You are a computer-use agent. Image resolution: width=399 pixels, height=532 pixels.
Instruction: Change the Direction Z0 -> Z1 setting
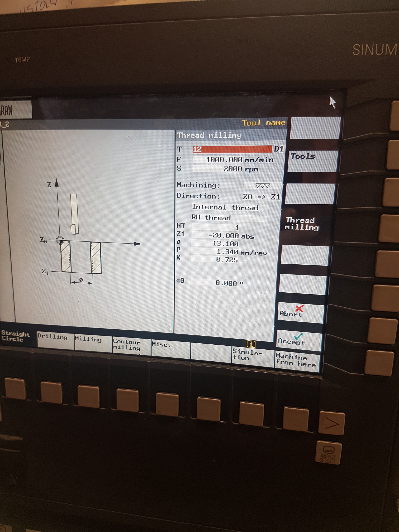point(261,197)
